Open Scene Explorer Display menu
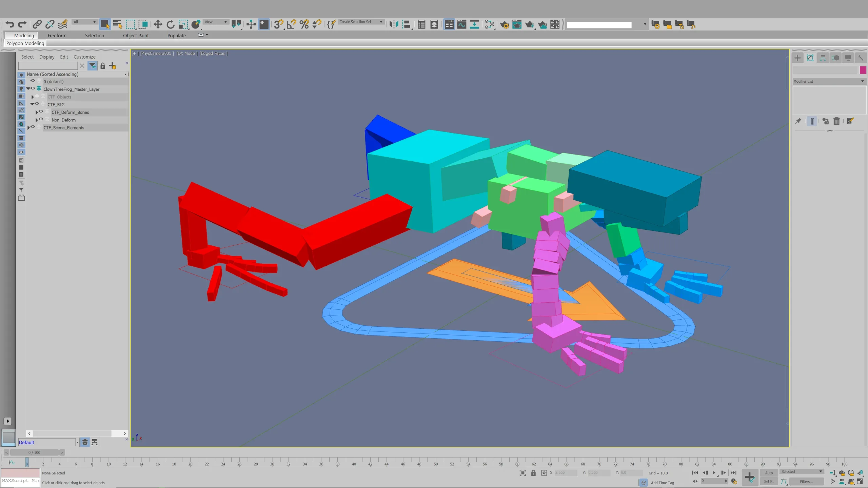This screenshot has height=488, width=868. pos(47,57)
